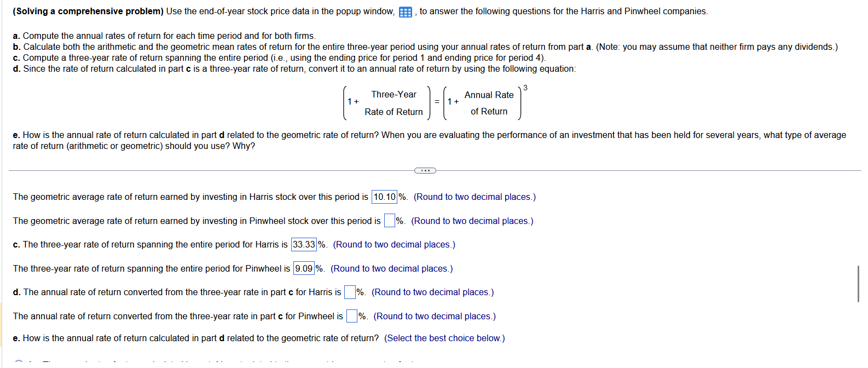Select the Harris three-year return field showing 33.33
868x368 pixels.
coord(304,244)
